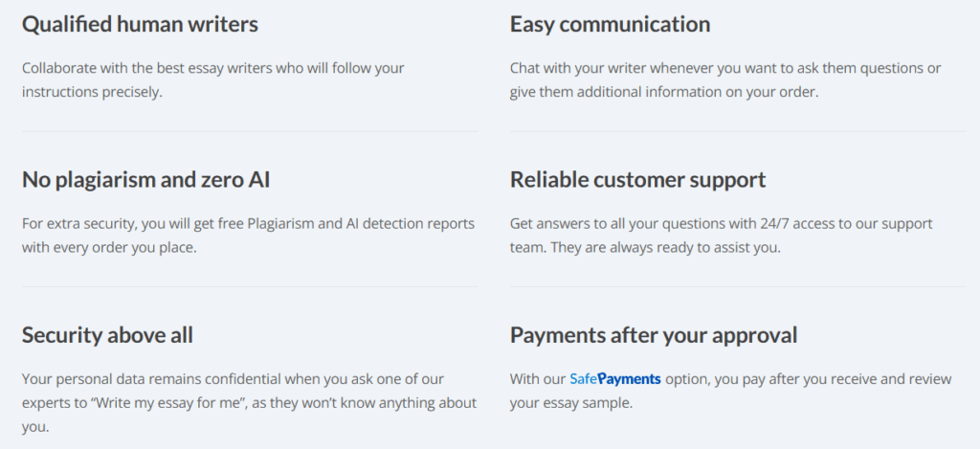Click the divider under the human writers description

pyautogui.click(x=250, y=131)
